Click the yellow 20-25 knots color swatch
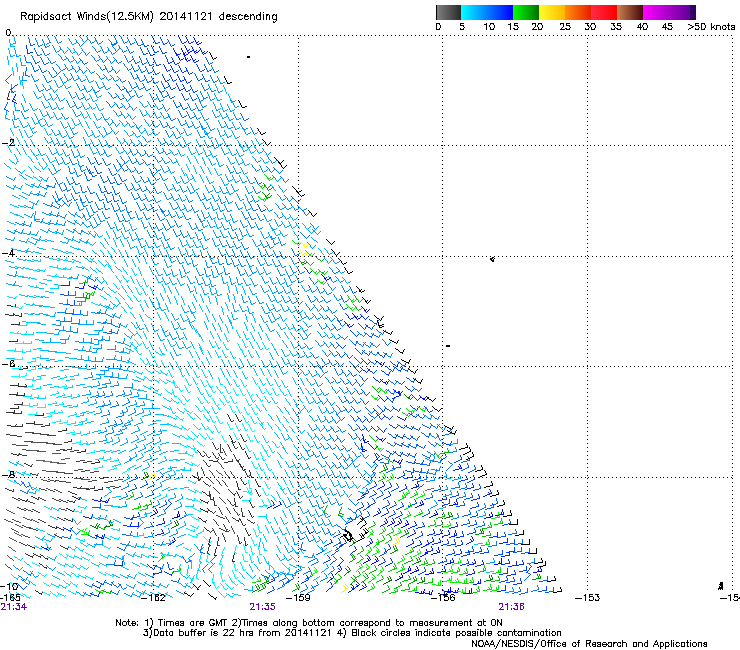Image resolution: width=740 pixels, height=650 pixels. pos(552,12)
